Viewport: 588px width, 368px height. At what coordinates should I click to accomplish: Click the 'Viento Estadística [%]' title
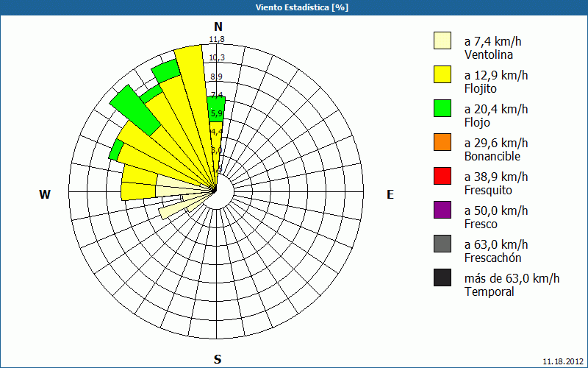coord(302,7)
